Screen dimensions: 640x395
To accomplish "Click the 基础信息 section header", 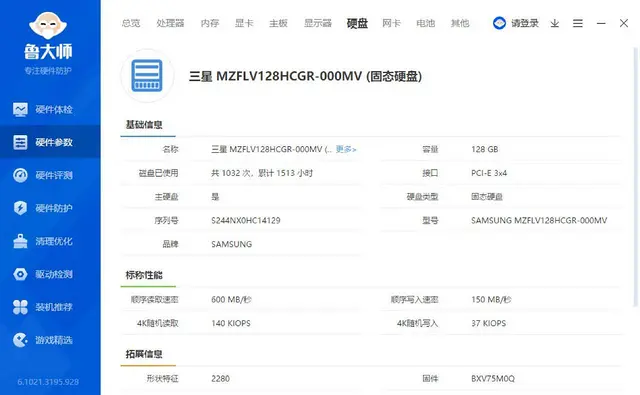I will point(144,125).
